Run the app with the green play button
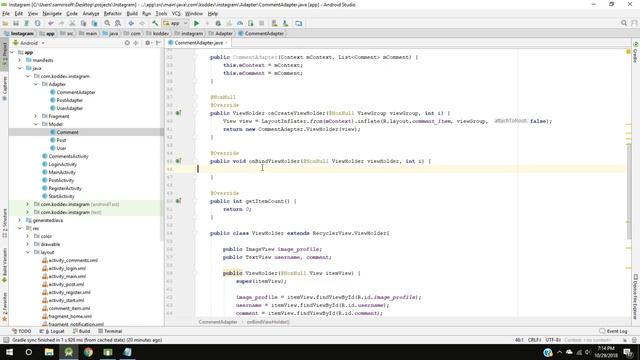 click(196, 23)
